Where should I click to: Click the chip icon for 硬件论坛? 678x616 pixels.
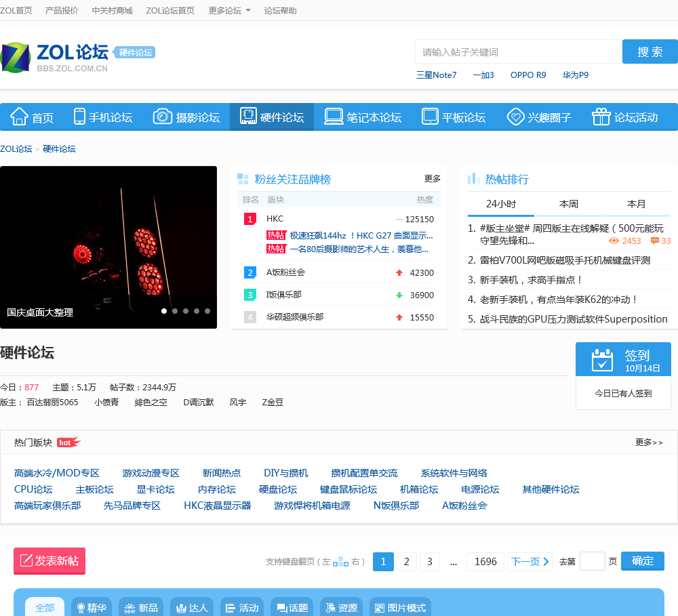pyautogui.click(x=248, y=116)
